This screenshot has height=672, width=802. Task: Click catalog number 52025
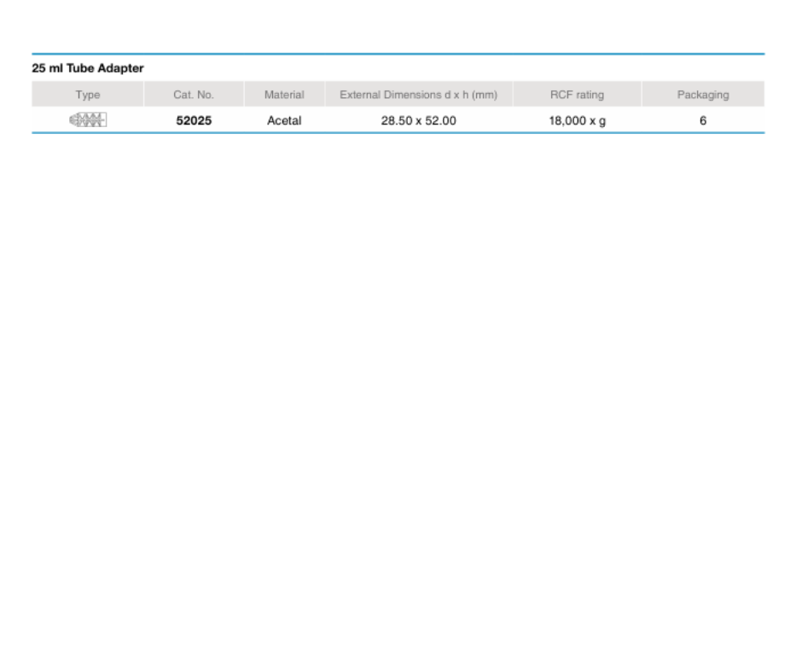coord(194,121)
